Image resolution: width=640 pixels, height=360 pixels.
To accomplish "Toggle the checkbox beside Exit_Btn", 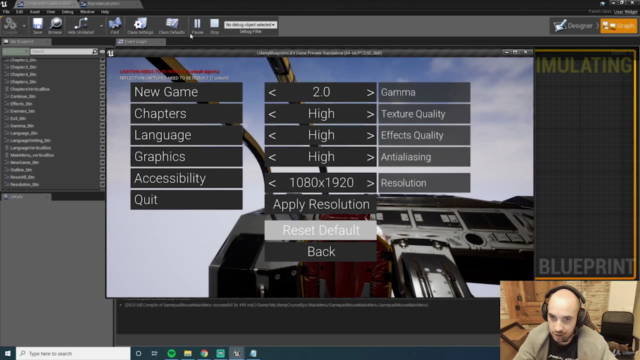I will [102, 118].
